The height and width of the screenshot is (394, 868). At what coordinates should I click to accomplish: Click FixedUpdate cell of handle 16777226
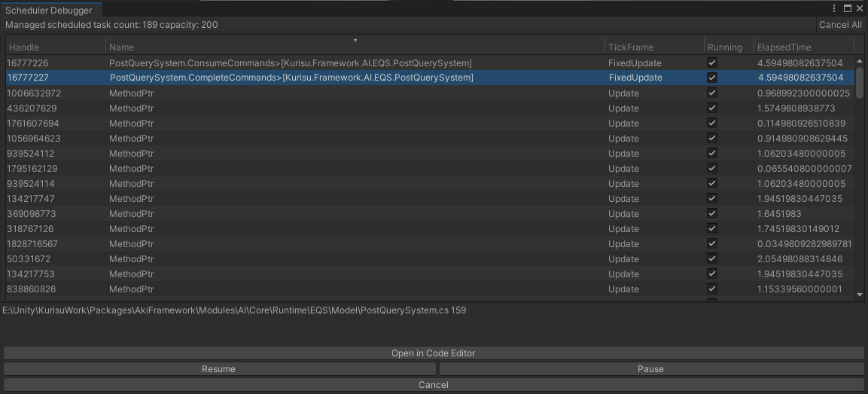click(635, 63)
